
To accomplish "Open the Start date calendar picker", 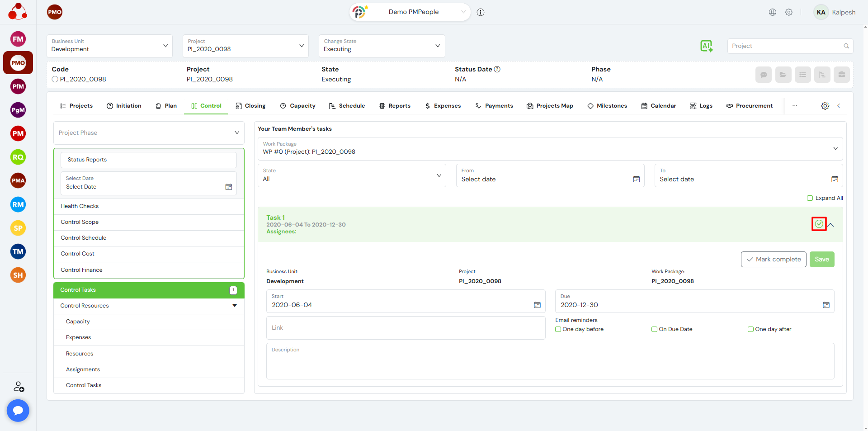I will click(537, 305).
